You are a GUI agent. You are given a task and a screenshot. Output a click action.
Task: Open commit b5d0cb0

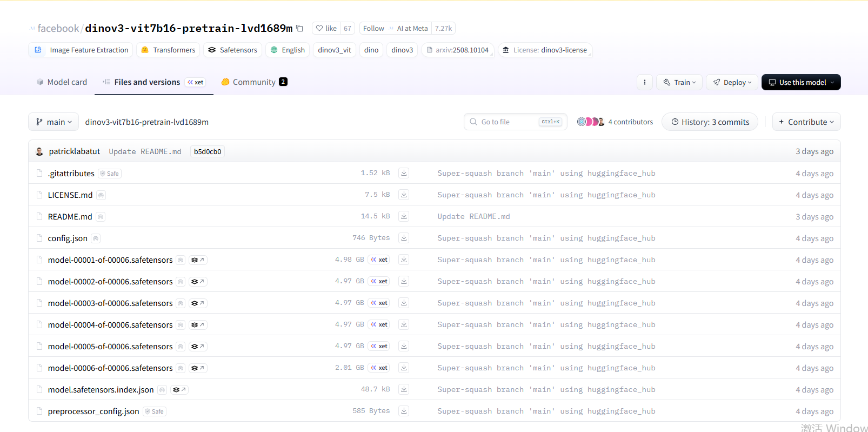208,151
